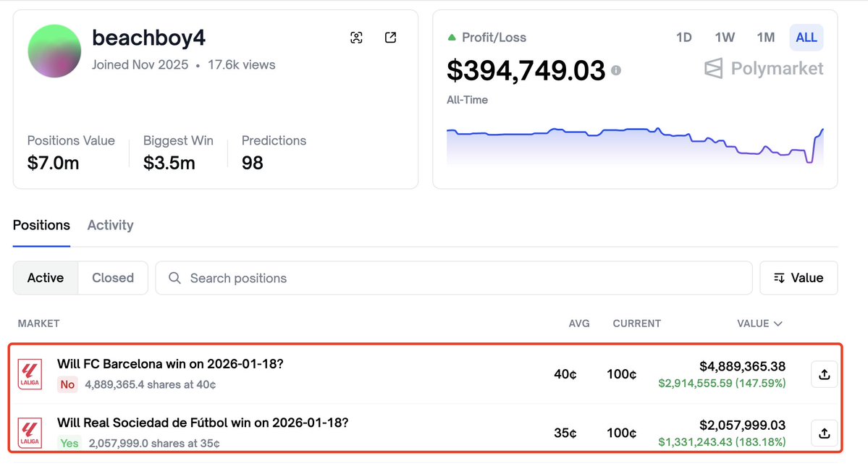
Task: Open the Value sort dropdown
Action: point(799,278)
